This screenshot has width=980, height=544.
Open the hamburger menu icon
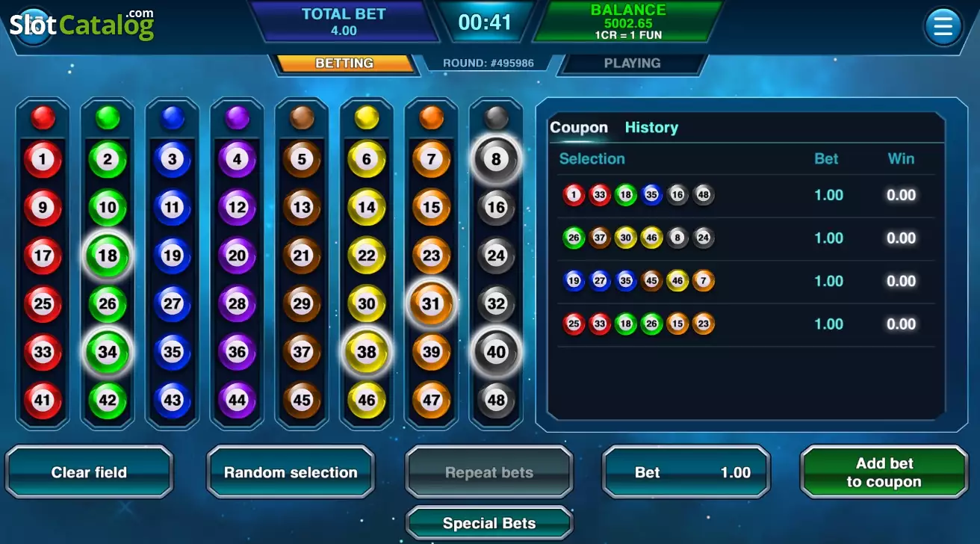[x=943, y=27]
